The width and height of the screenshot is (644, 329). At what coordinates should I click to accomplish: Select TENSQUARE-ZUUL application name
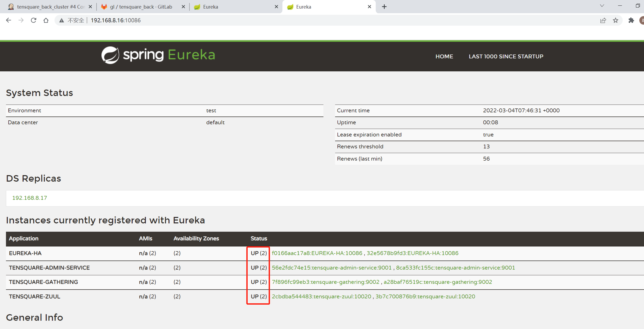35,296
